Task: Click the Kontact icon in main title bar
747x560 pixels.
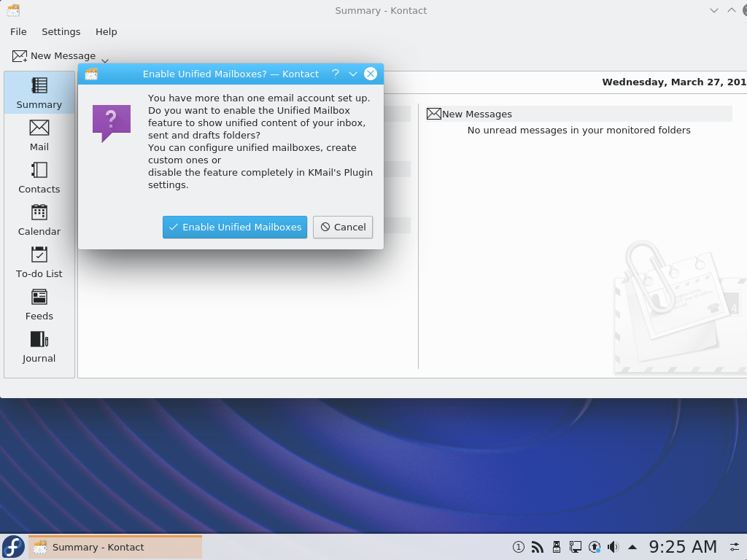Action: point(13,10)
